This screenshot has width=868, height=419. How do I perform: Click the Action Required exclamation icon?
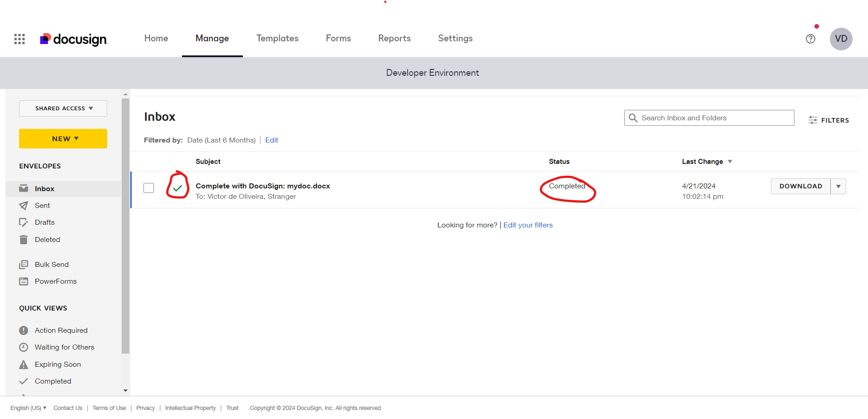pos(24,330)
